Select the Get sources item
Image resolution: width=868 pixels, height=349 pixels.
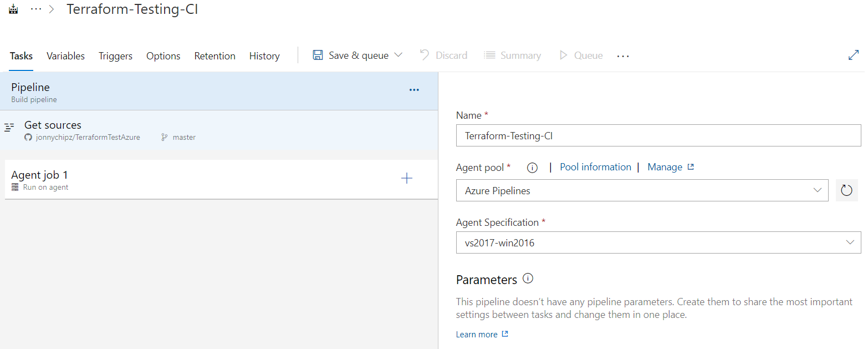53,125
